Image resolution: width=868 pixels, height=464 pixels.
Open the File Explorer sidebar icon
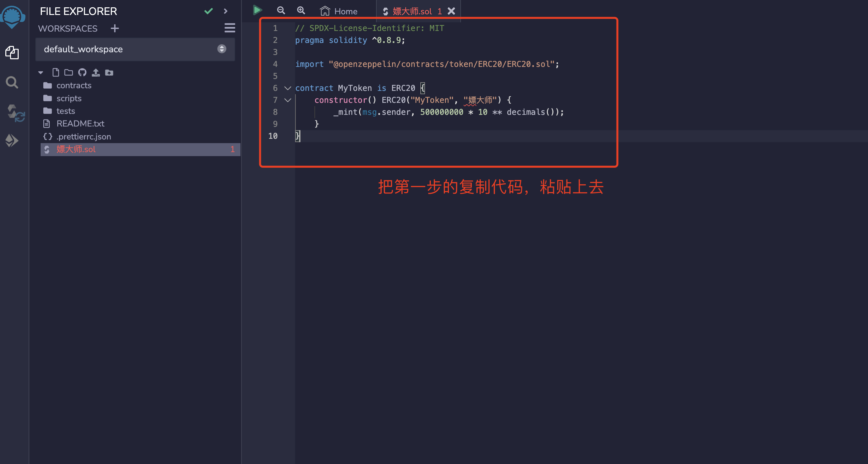click(12, 53)
